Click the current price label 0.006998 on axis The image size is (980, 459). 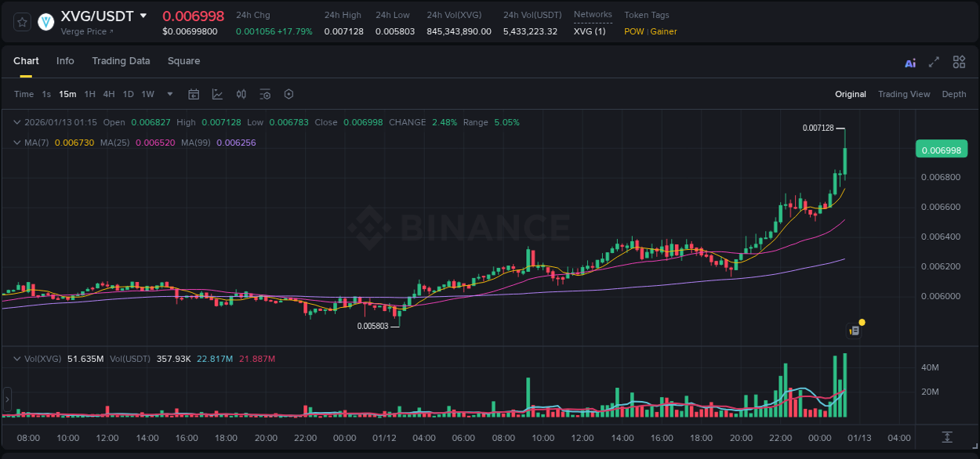tap(941, 150)
